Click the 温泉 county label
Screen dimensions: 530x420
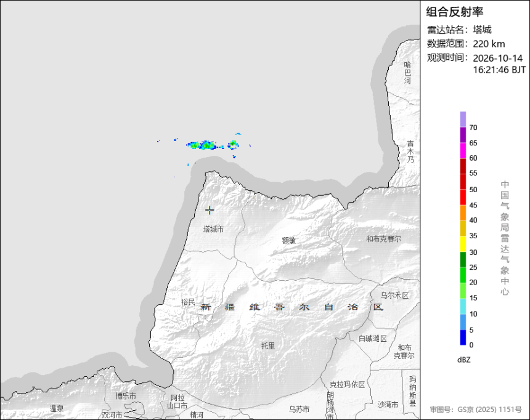tap(57, 408)
